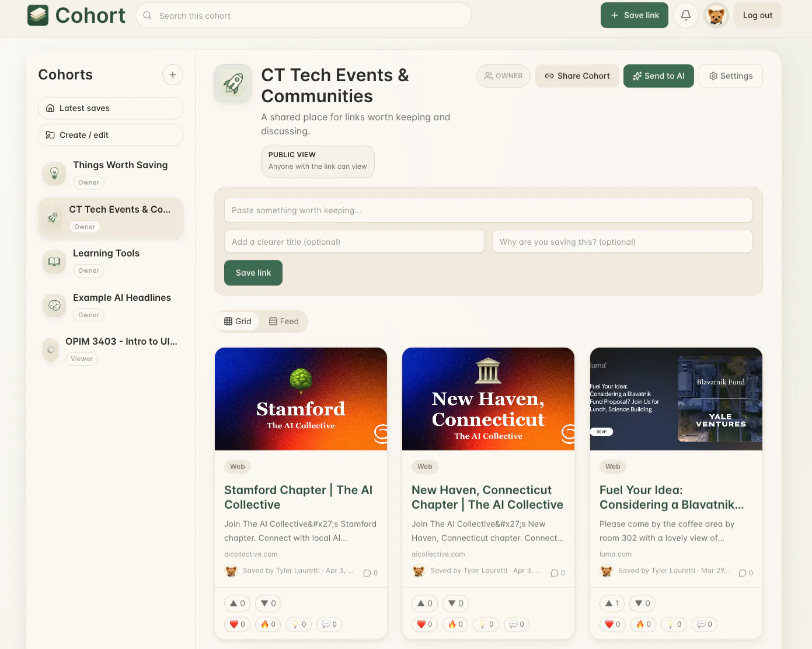Click the Log out button

(758, 15)
